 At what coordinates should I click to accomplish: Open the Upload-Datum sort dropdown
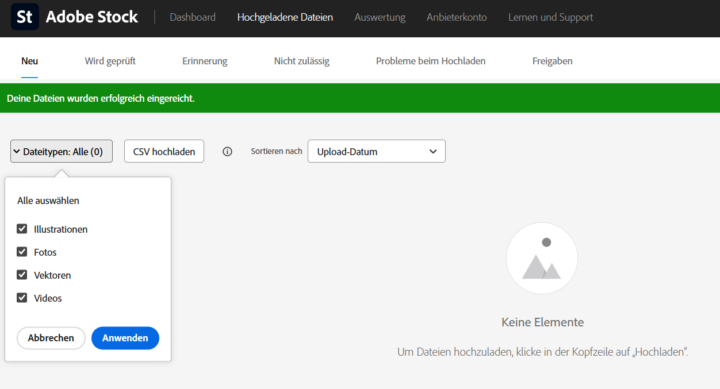coord(377,151)
